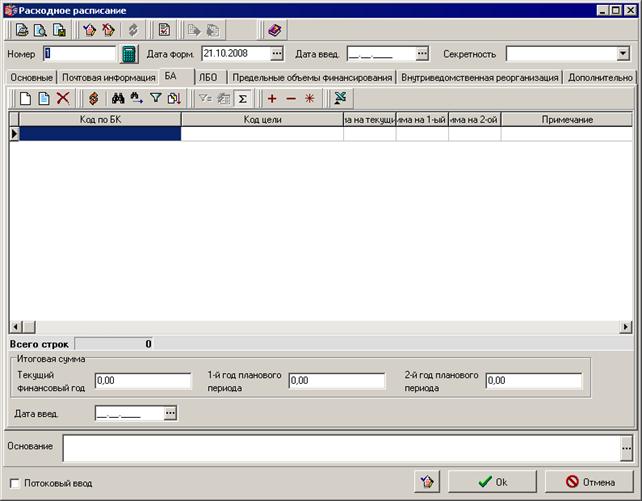Click the calculator icon next to Номер
The width and height of the screenshot is (642, 501).
129,54
